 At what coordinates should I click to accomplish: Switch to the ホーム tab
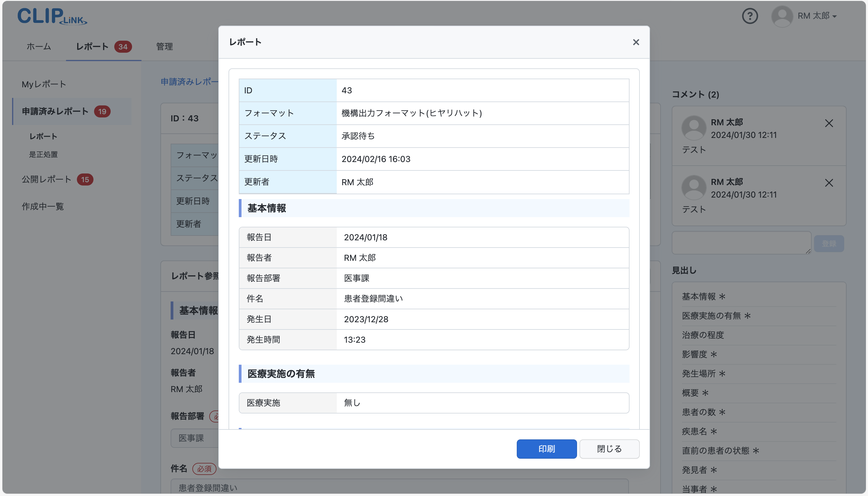click(x=38, y=47)
